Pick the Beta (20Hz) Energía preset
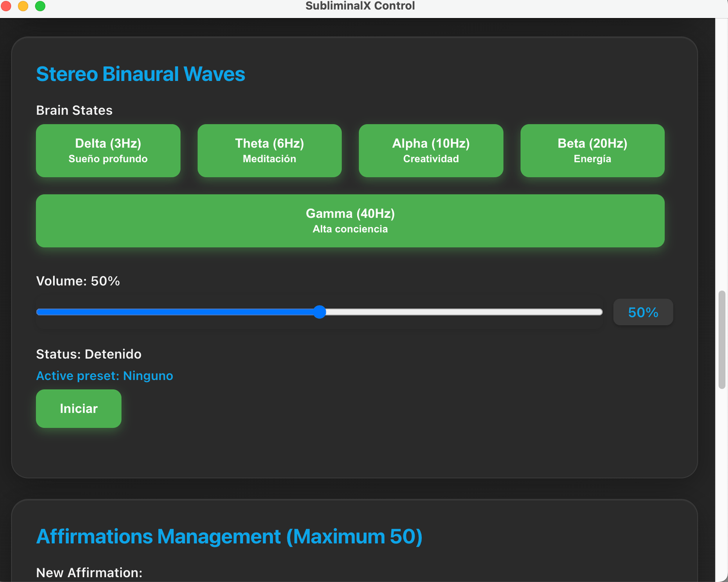728x582 pixels. coord(592,150)
